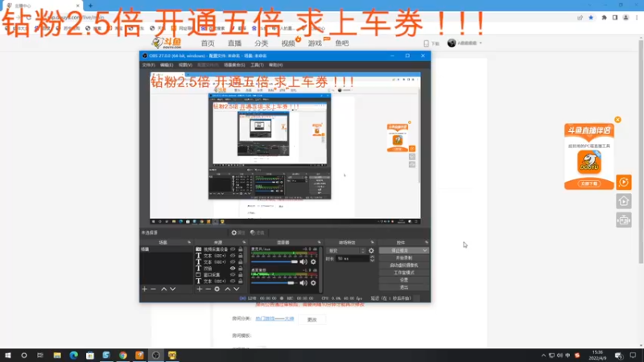
Task: Toggle the eye for the last text source
Action: [233, 281]
